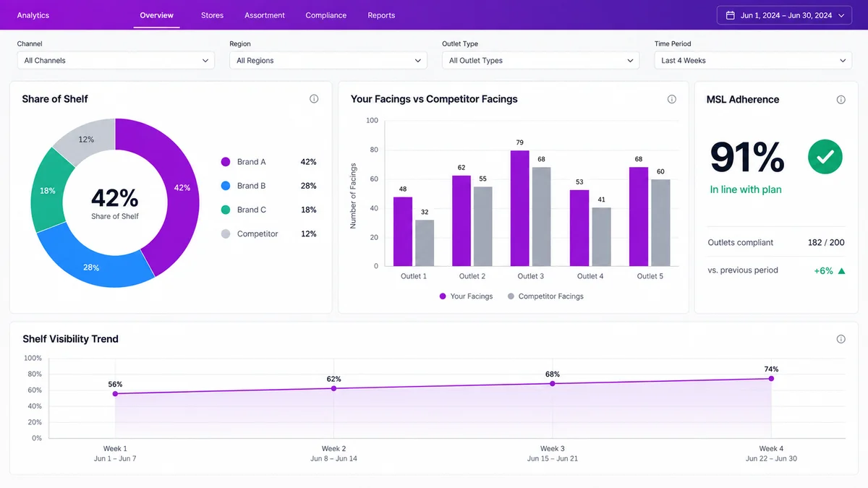Click the "Outlet 2" axis label
Screen dimensions: 868x488
472,276
